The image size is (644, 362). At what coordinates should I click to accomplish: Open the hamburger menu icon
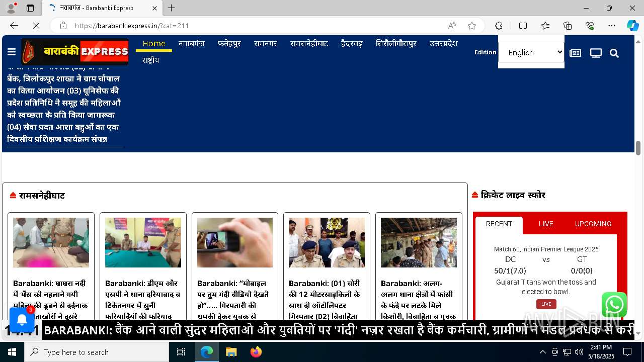click(12, 52)
